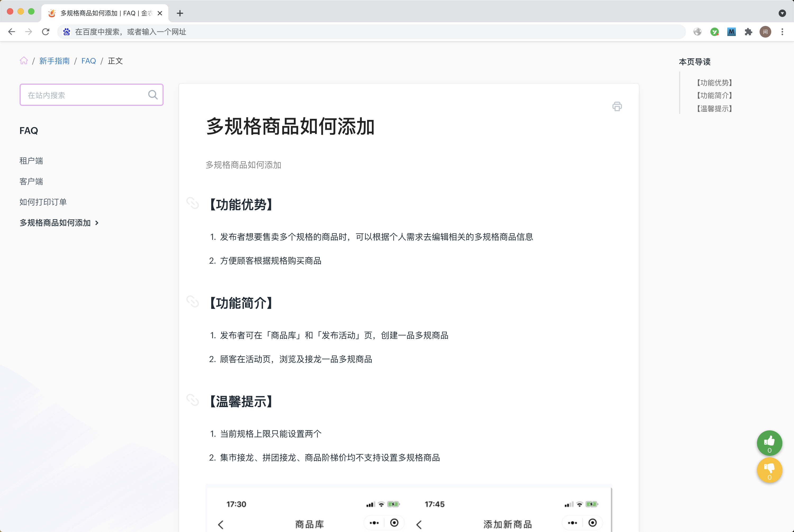Jump to 【温馨提示】 in page navigation
This screenshot has height=532, width=794.
[714, 109]
